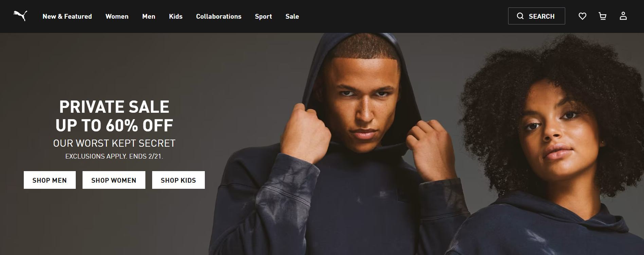
Task: Click the Puma cat logo
Action: point(20,16)
